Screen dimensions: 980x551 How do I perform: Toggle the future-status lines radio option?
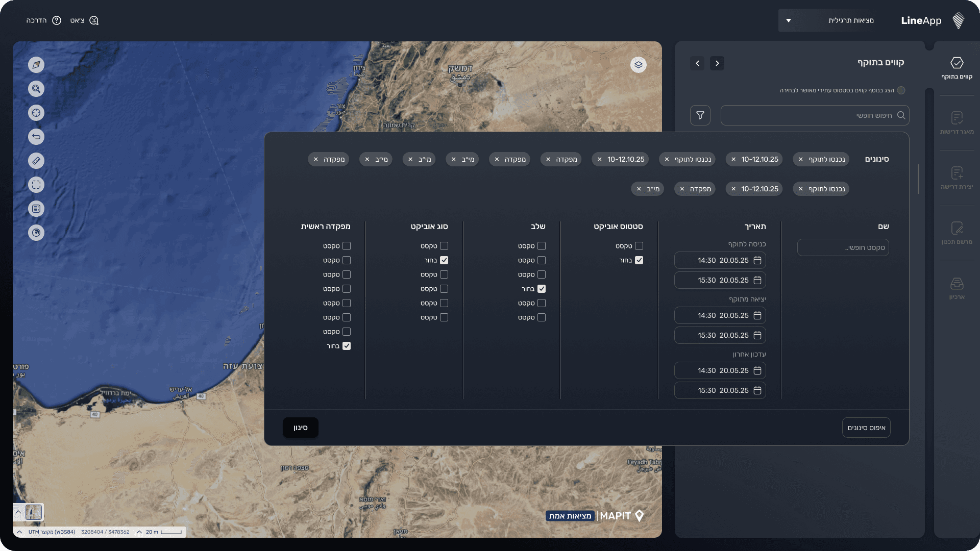coord(901,90)
